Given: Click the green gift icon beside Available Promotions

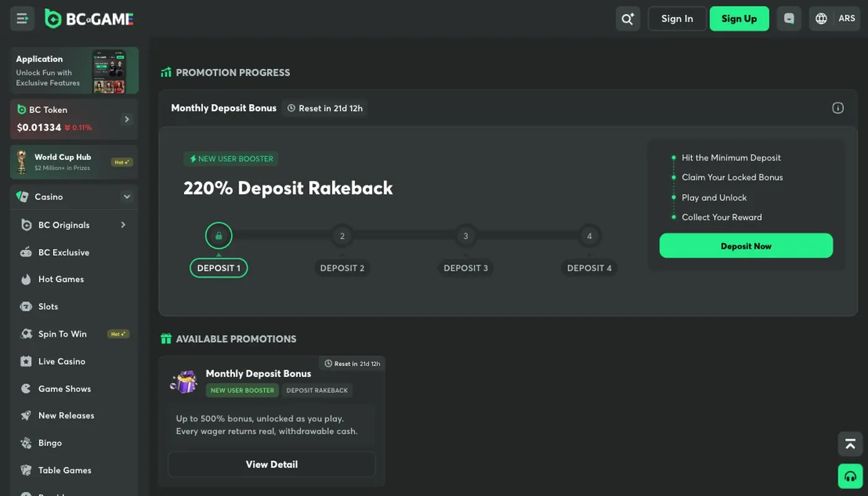Looking at the screenshot, I should 166,339.
